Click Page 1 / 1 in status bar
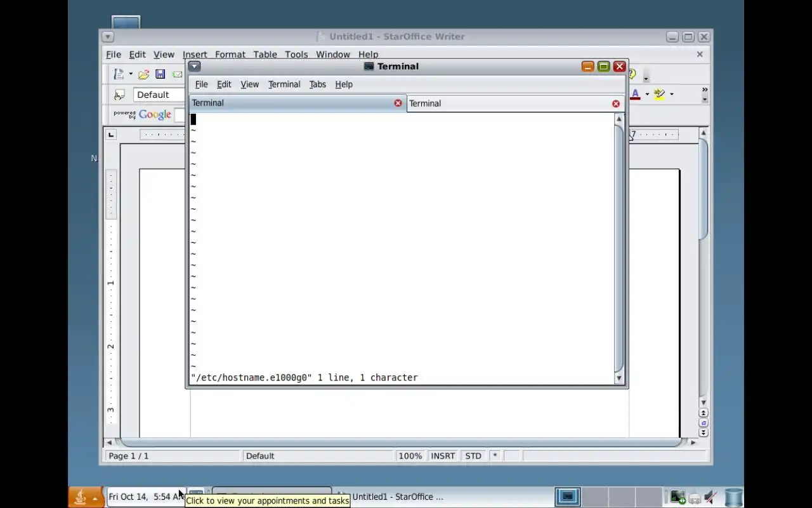Image resolution: width=812 pixels, height=508 pixels. [173, 456]
